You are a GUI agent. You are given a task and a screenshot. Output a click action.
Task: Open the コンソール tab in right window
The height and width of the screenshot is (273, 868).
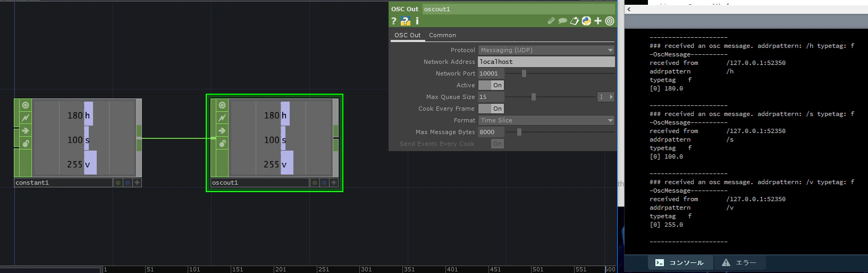tap(679, 262)
